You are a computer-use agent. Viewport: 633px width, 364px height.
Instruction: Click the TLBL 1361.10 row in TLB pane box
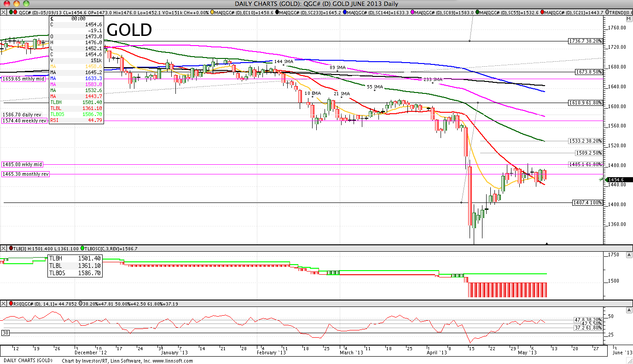(75, 266)
